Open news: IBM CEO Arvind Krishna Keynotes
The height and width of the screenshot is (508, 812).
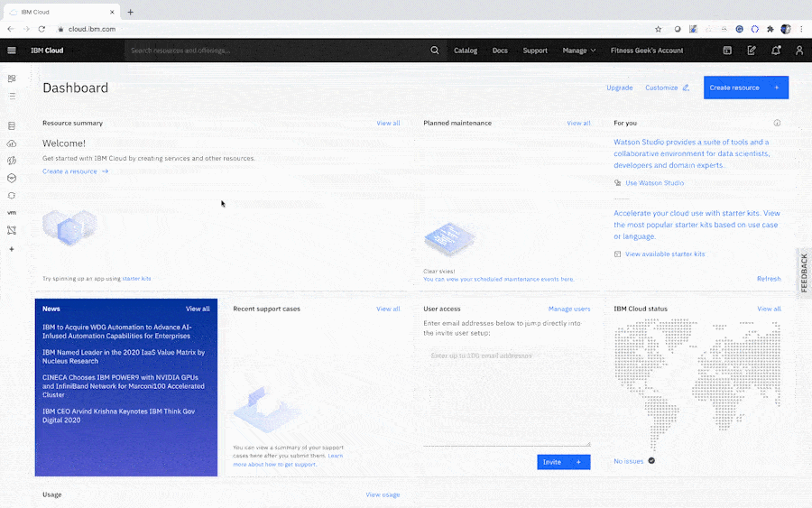[118, 416]
